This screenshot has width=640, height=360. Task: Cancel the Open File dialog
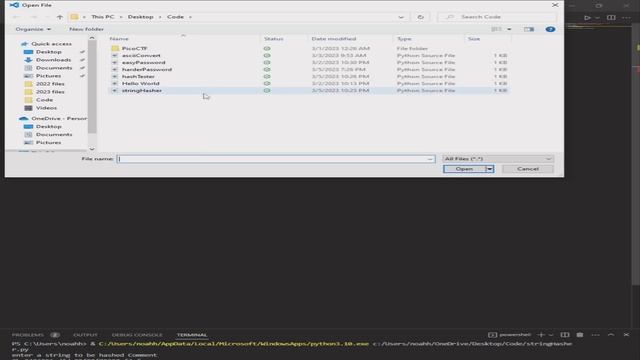point(528,169)
